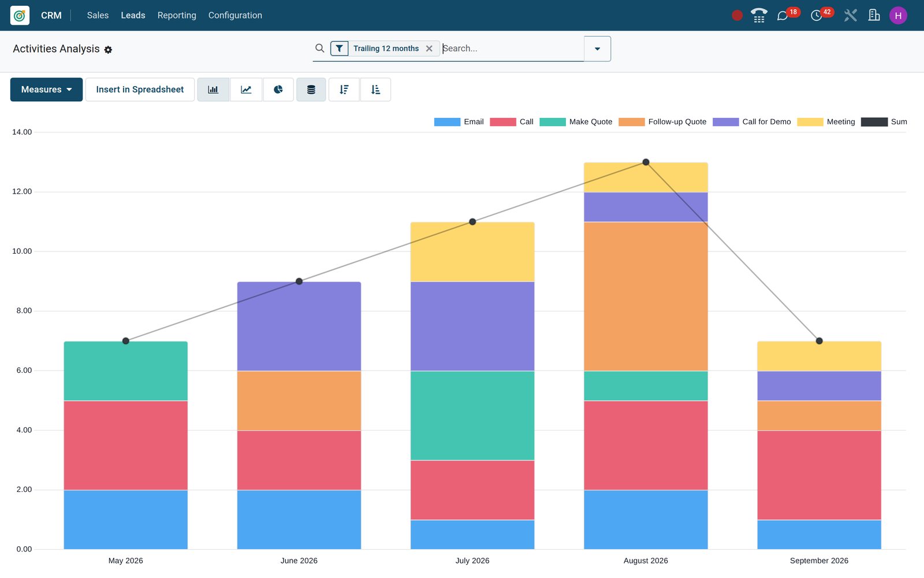The height and width of the screenshot is (578, 924).
Task: Toggle Call for Demo legend entry
Action: [x=752, y=122]
